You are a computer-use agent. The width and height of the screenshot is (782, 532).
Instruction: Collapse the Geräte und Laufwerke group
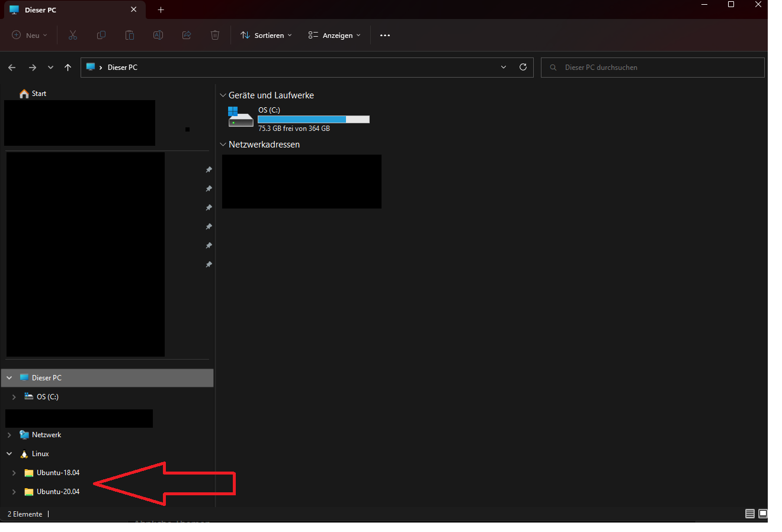[223, 95]
